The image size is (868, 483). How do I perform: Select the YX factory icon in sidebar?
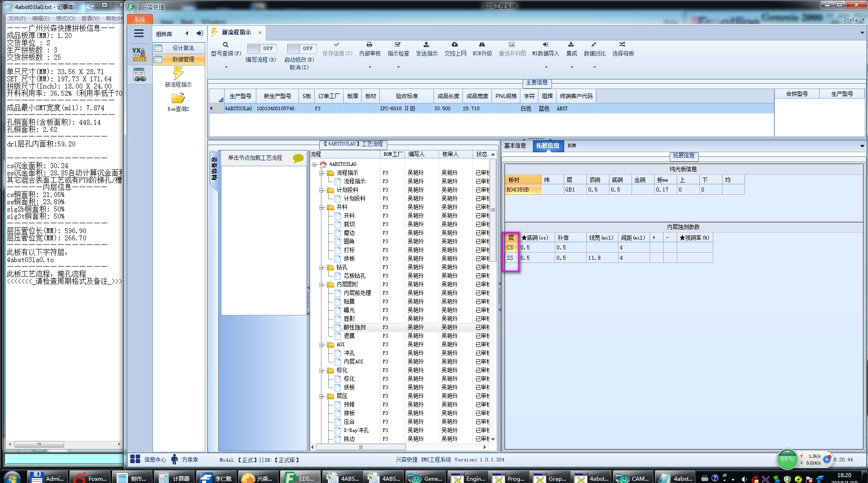(139, 54)
